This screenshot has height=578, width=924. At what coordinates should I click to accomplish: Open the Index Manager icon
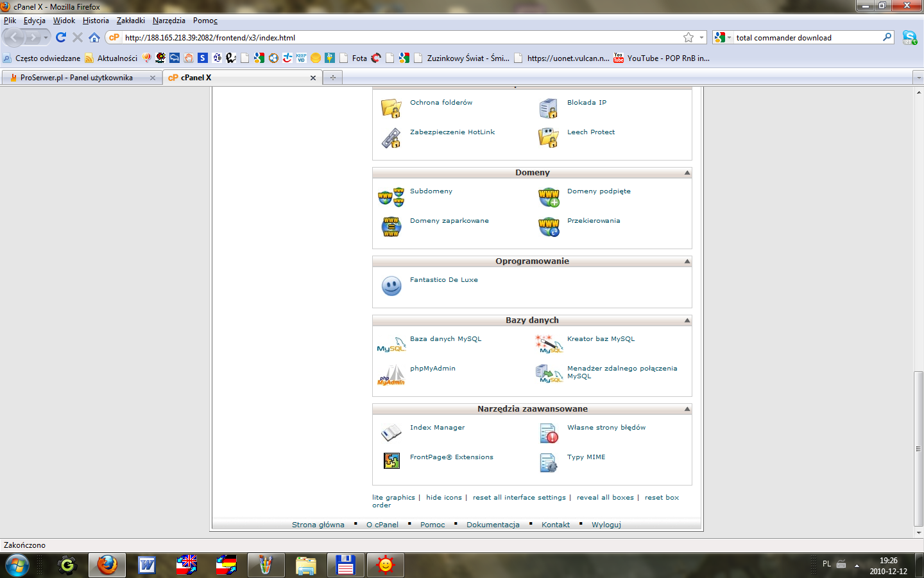pyautogui.click(x=391, y=433)
